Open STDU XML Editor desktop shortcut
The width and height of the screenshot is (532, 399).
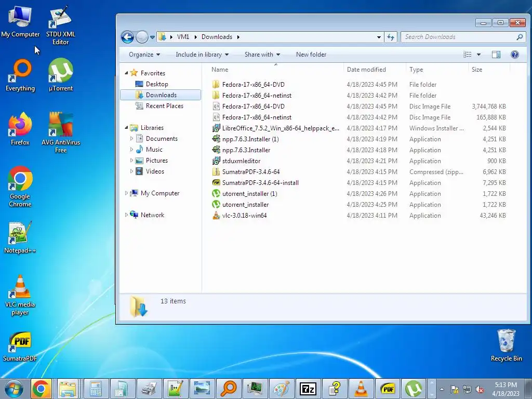60,25
